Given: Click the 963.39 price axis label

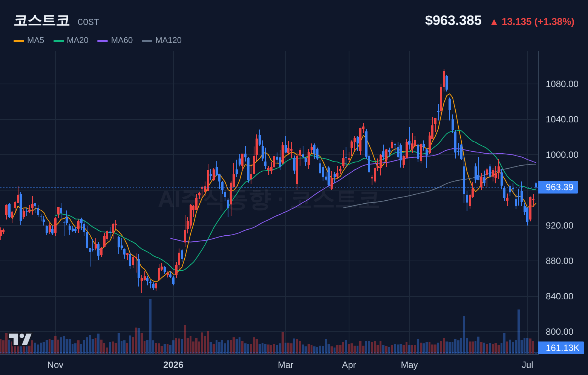Looking at the screenshot, I should tap(558, 187).
